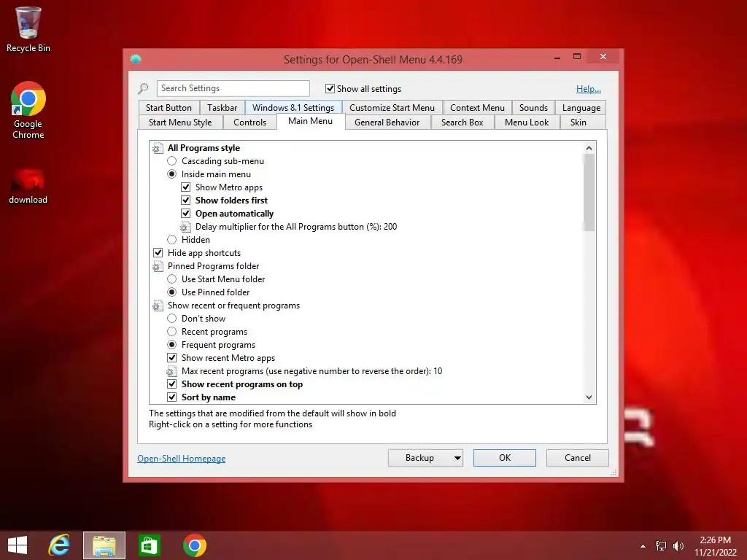
Task: Toggle Show all settings checkbox
Action: 330,88
